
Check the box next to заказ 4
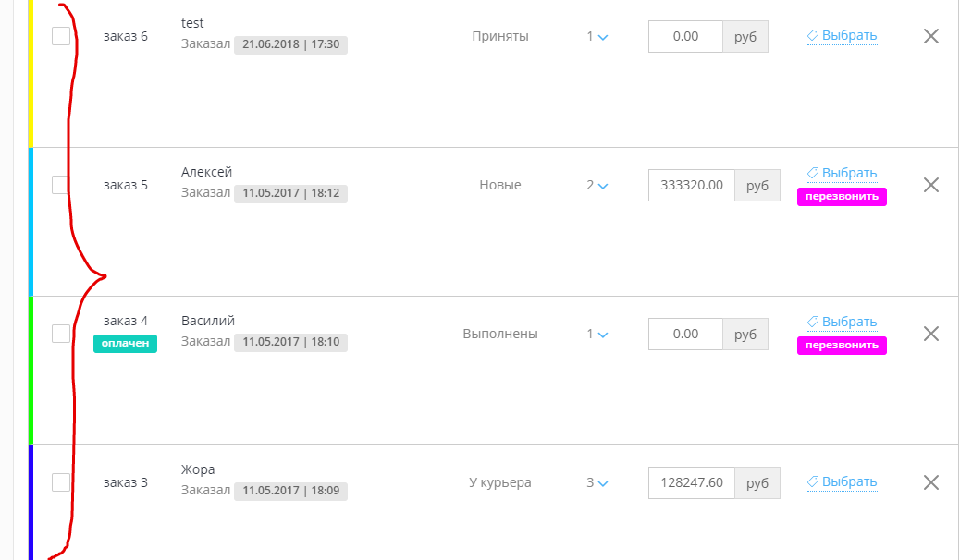[x=61, y=334]
